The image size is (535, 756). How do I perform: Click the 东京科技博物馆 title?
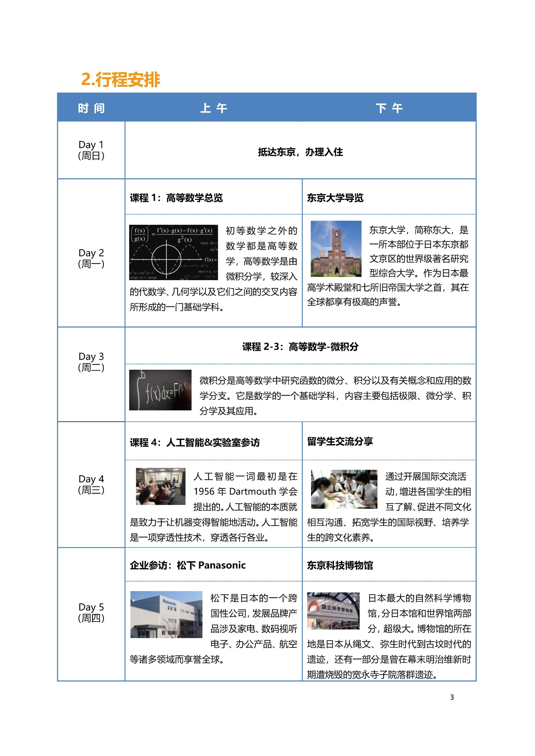[x=340, y=565]
